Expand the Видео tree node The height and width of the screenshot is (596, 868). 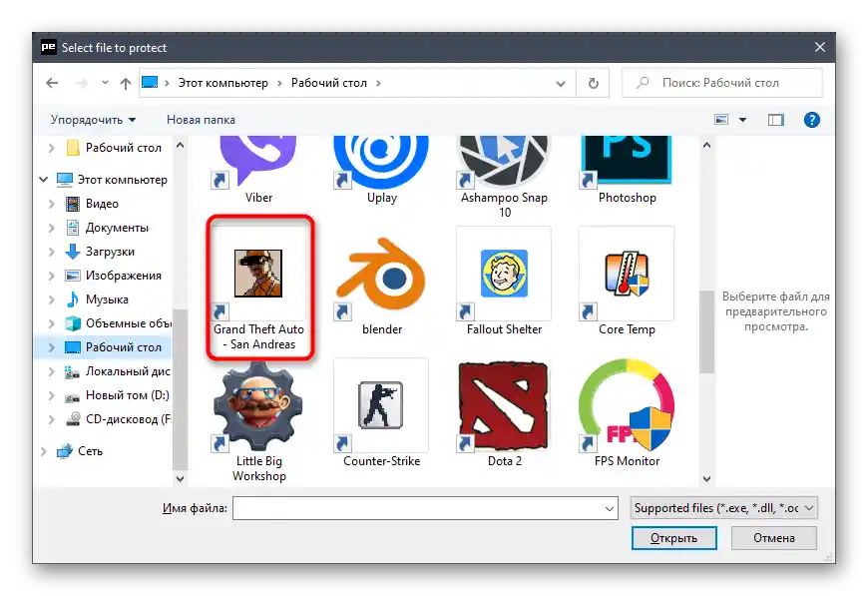pyautogui.click(x=52, y=204)
